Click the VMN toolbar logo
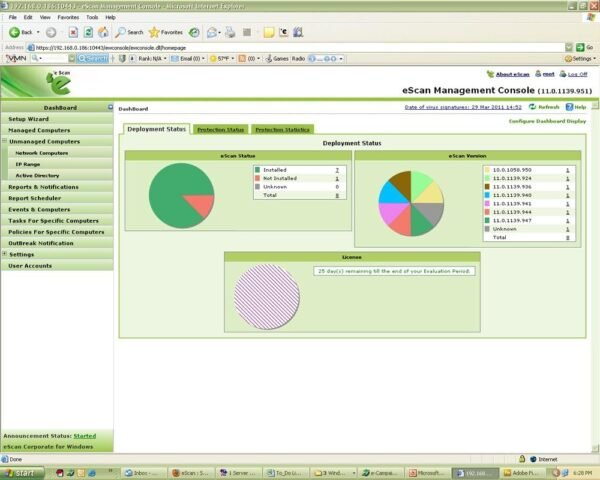The width and height of the screenshot is (600, 480). 16,59
